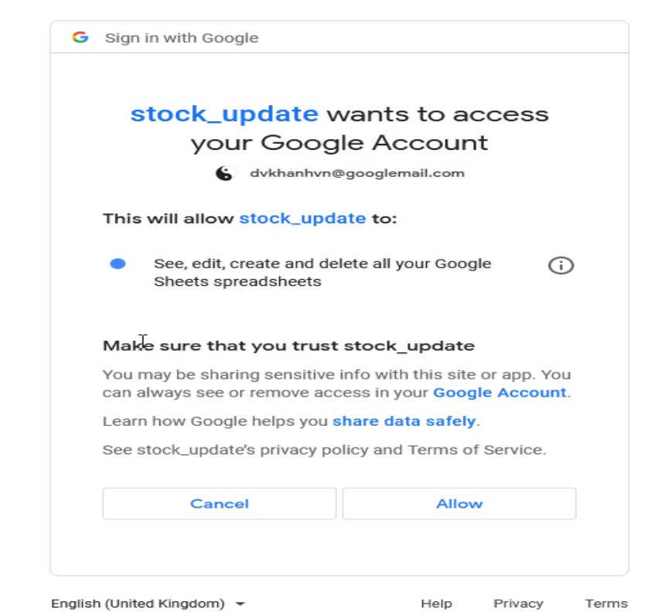The height and width of the screenshot is (616, 672).
Task: Click 'Make sure that you trust stock_update' heading
Action: tap(288, 345)
